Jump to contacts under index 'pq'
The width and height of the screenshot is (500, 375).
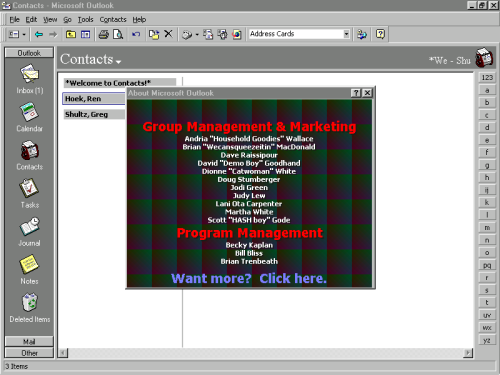coord(487,265)
